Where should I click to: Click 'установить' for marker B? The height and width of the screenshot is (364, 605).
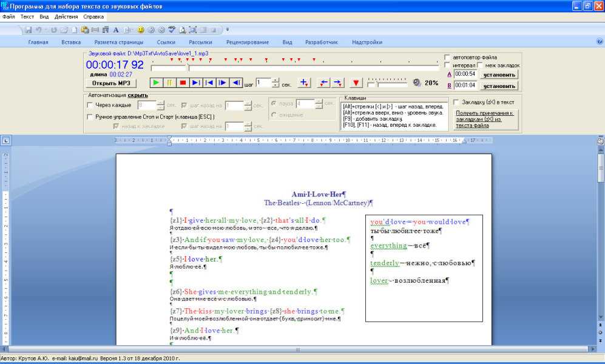(x=499, y=86)
